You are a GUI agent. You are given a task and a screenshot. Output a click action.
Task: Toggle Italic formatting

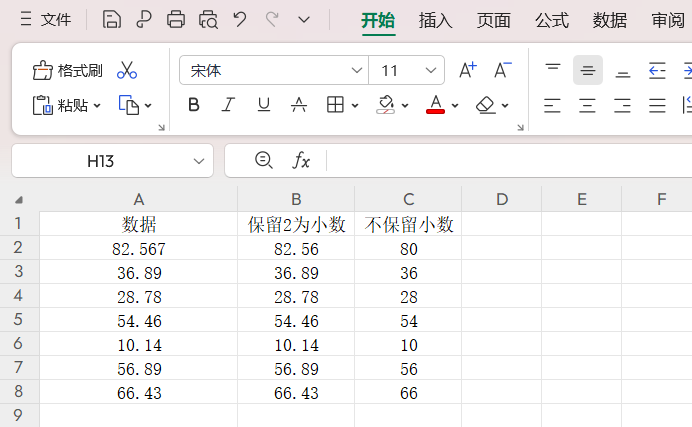point(228,105)
